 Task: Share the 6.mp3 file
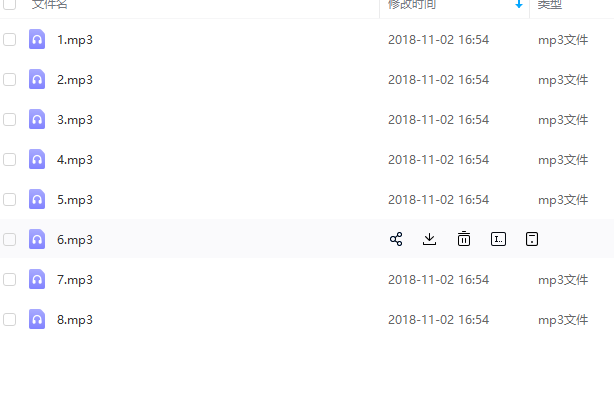click(396, 239)
